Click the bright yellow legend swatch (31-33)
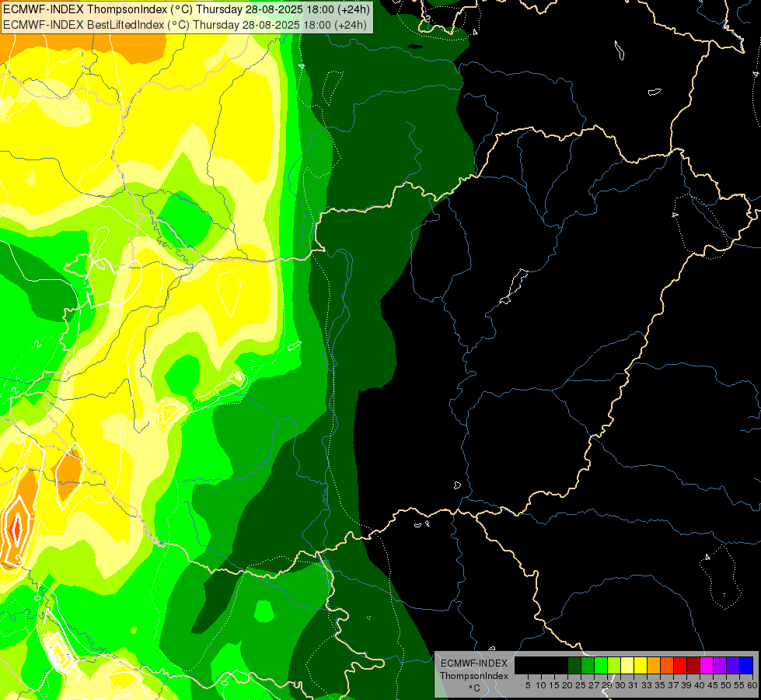Screen dimensions: 761x700 click(641, 665)
